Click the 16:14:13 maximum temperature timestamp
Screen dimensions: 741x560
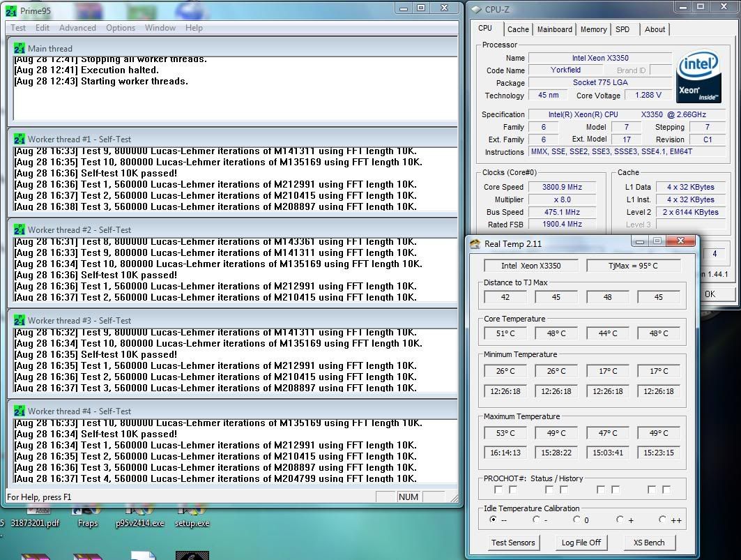coord(505,453)
